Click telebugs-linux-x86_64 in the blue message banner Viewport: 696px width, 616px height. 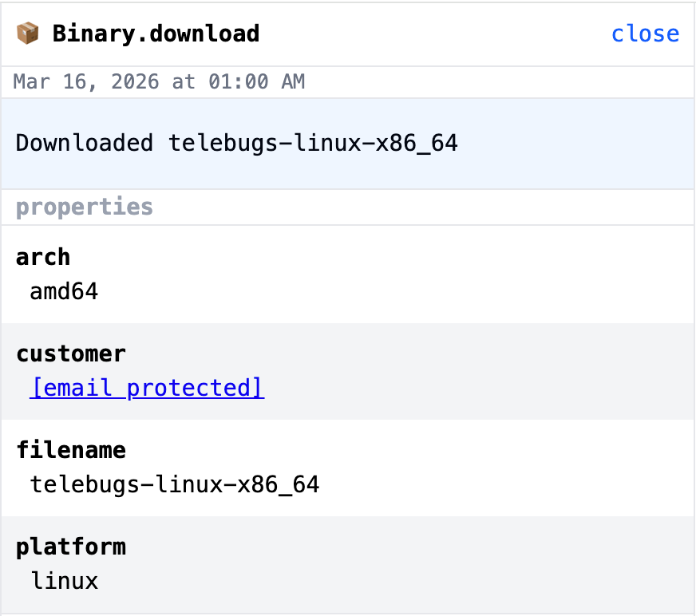point(313,144)
